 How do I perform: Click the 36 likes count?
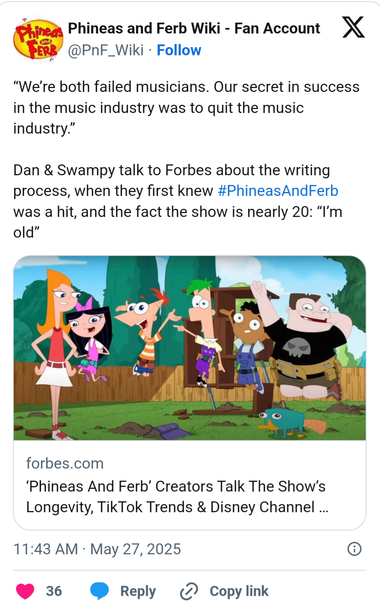point(54,591)
